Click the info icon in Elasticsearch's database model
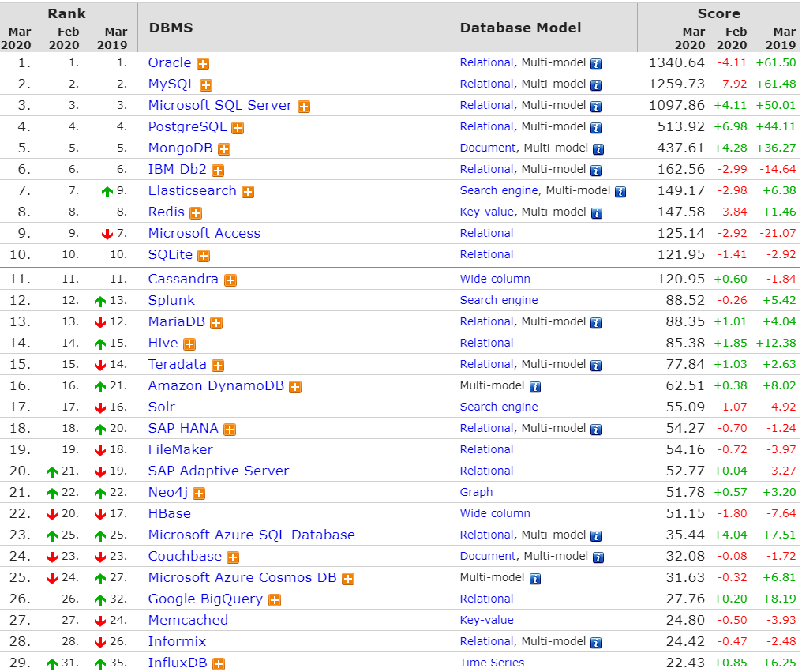The width and height of the screenshot is (802, 672). coord(620,192)
